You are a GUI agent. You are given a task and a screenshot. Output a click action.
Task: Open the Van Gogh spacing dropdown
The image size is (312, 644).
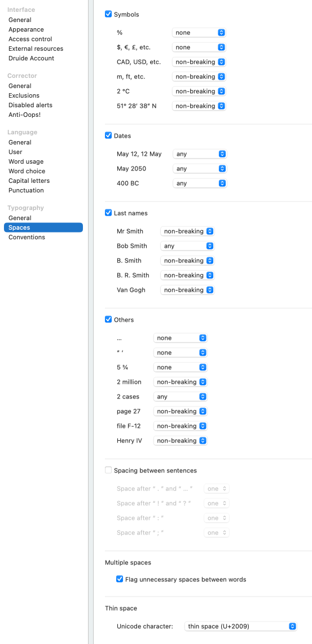coord(188,290)
